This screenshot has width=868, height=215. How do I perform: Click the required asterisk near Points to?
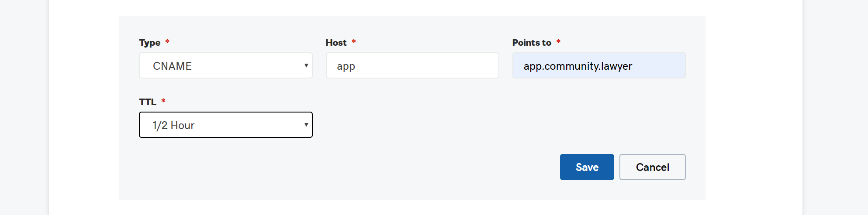coord(558,42)
